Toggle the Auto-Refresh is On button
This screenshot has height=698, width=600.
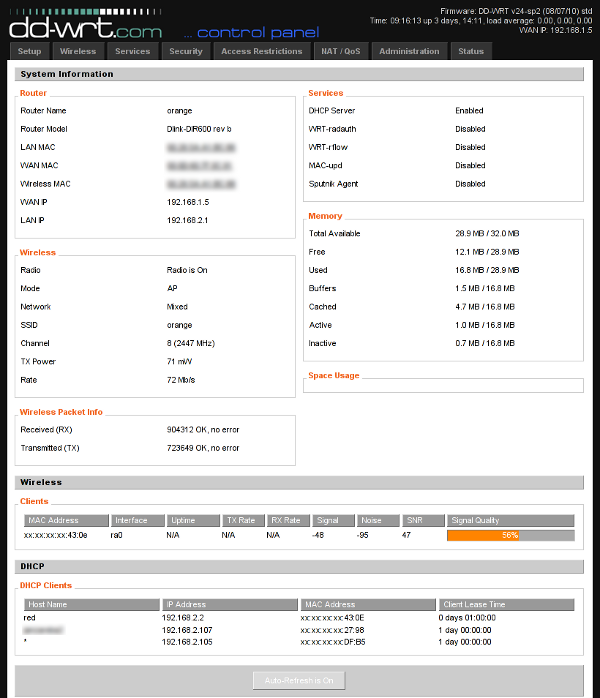(299, 680)
